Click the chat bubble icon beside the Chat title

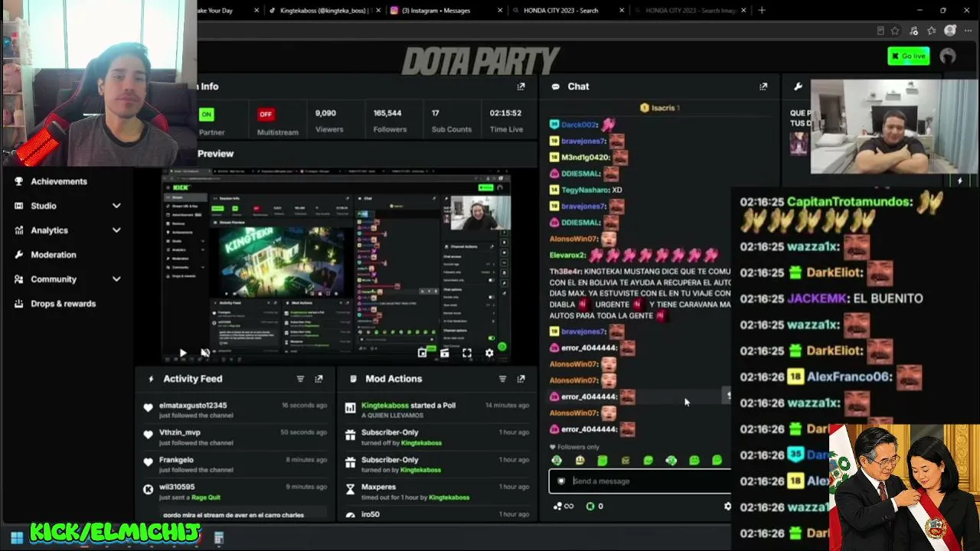tap(555, 86)
